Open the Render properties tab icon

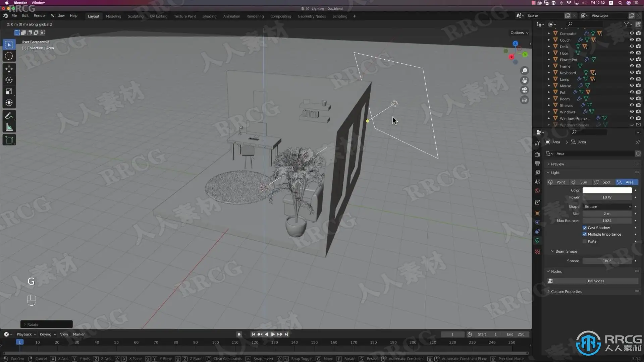[x=537, y=155]
